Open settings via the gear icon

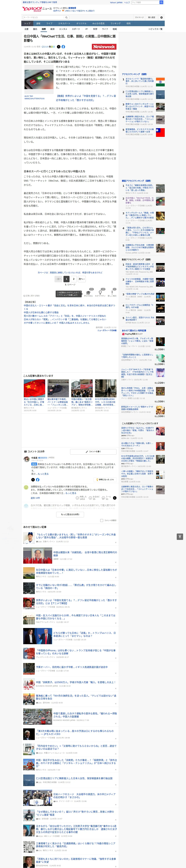coord(161,18)
